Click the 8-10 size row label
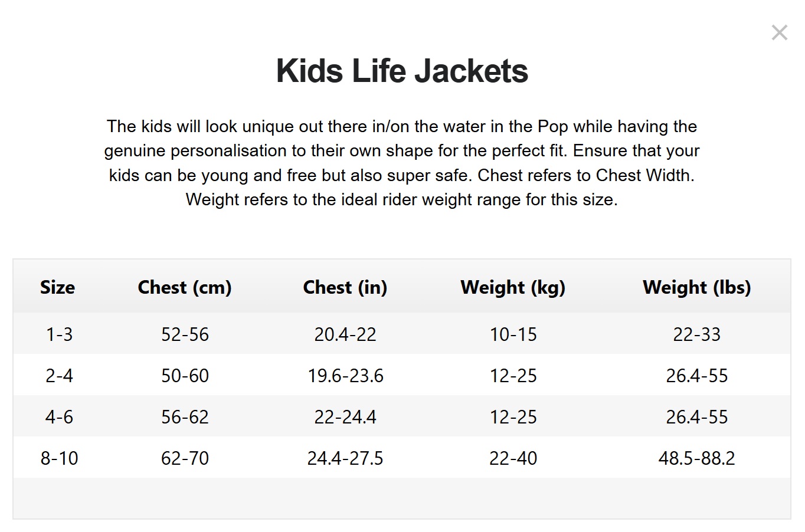Viewport: 805px width, 532px height. click(59, 458)
